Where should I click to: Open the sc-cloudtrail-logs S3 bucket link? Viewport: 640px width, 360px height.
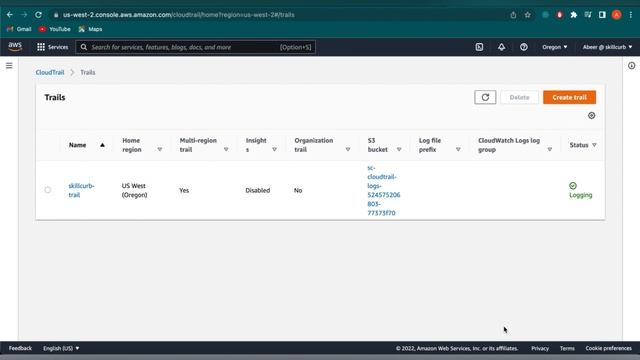click(x=384, y=190)
